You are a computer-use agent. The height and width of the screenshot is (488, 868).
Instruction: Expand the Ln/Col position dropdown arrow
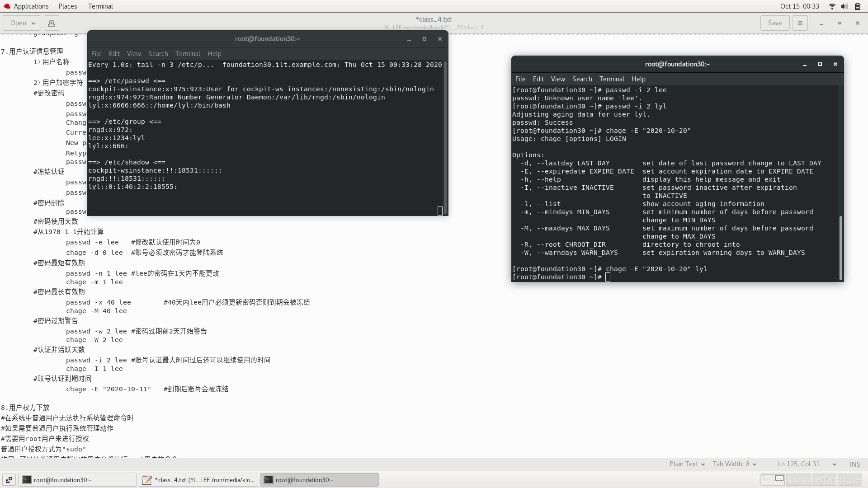click(x=834, y=464)
